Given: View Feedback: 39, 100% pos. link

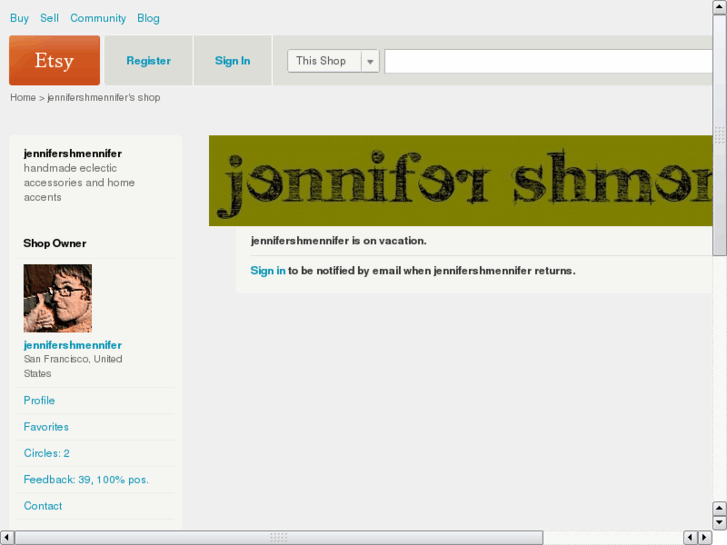Looking at the screenshot, I should (86, 480).
